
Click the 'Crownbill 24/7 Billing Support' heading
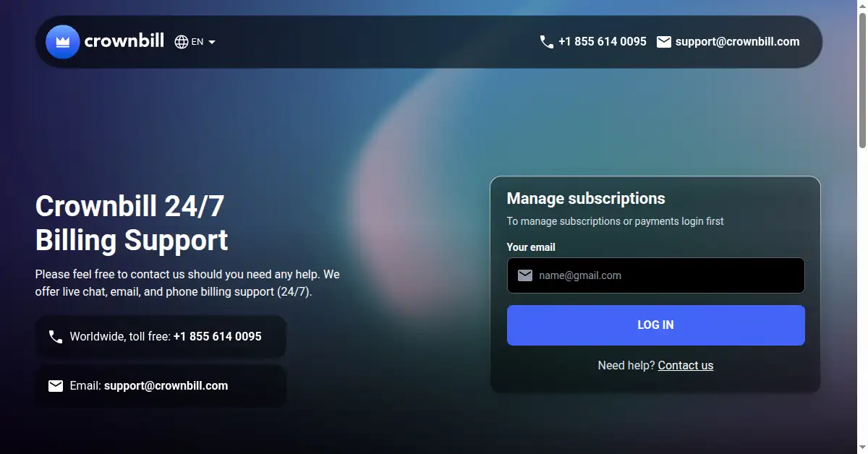coord(132,223)
